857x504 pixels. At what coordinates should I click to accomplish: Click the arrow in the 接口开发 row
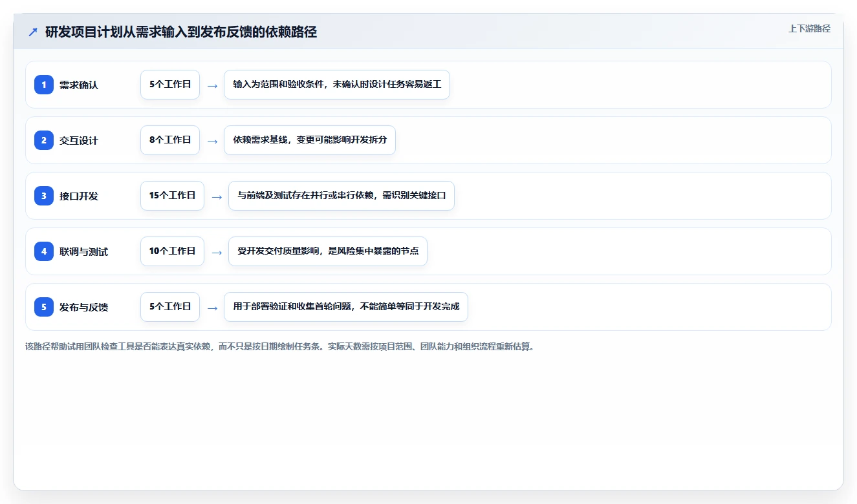coord(217,196)
